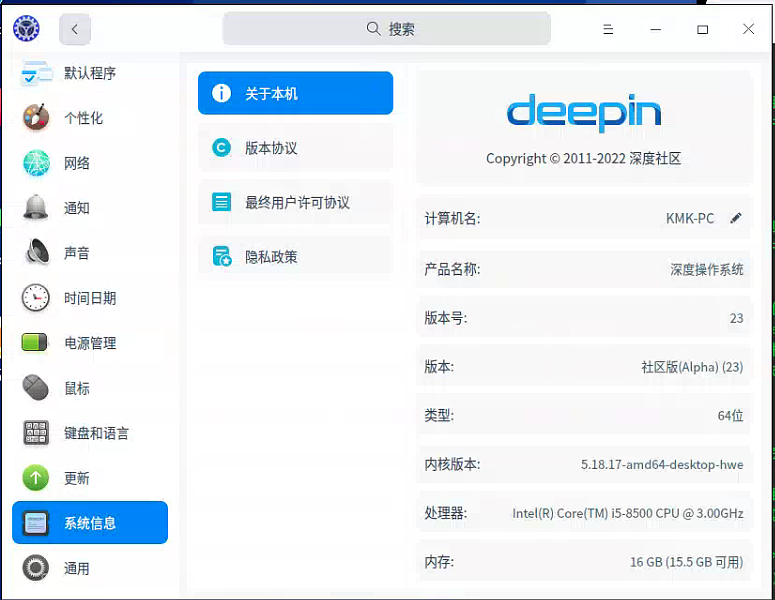Click the computer name value KMK-PC
Viewport: 775px width, 600px height.
(690, 218)
